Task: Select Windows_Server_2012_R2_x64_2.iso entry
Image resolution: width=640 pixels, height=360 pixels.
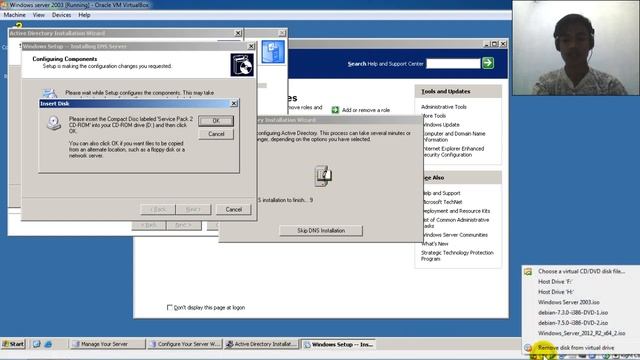Action: pos(581,333)
